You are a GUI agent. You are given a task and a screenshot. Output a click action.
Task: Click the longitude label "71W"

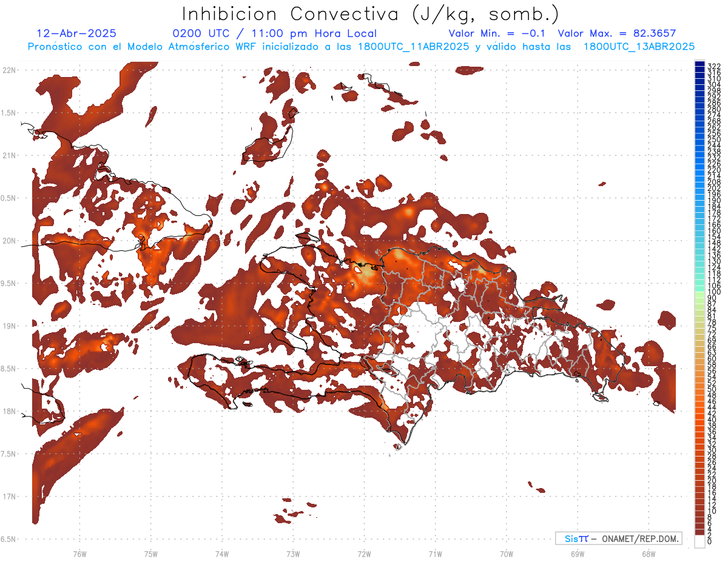435,554
